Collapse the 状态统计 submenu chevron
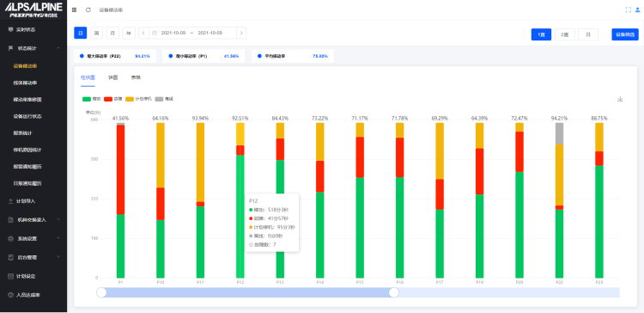The height and width of the screenshot is (313, 644). [x=58, y=48]
